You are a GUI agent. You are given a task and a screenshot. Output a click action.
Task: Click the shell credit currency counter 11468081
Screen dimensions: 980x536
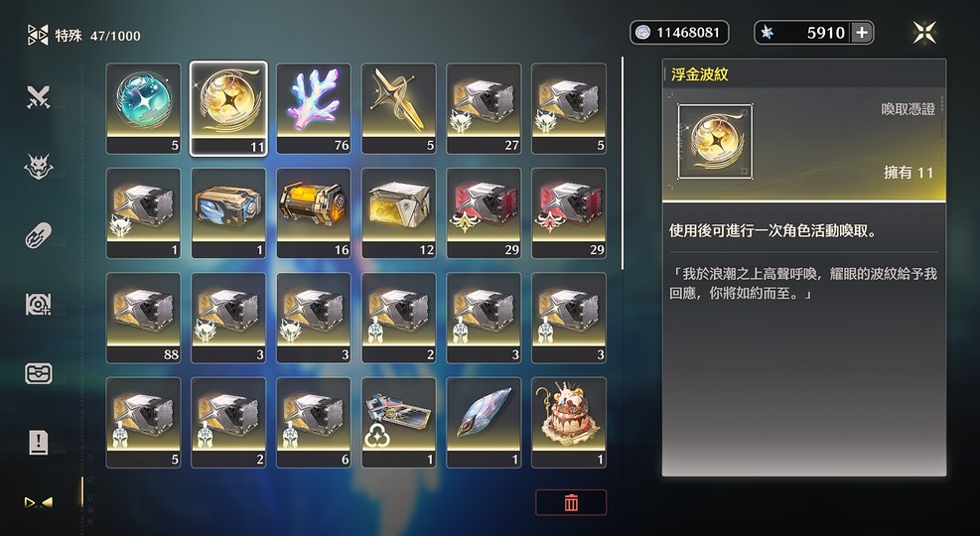pyautogui.click(x=679, y=33)
